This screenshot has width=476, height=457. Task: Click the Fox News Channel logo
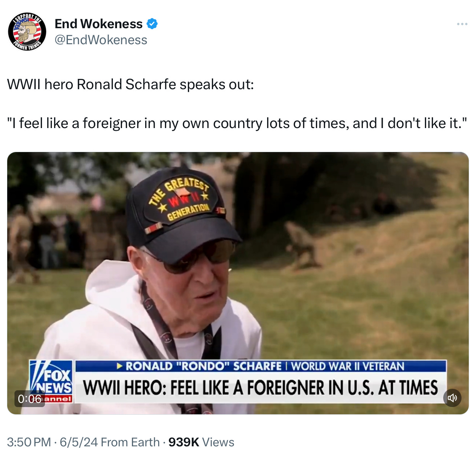tap(51, 382)
